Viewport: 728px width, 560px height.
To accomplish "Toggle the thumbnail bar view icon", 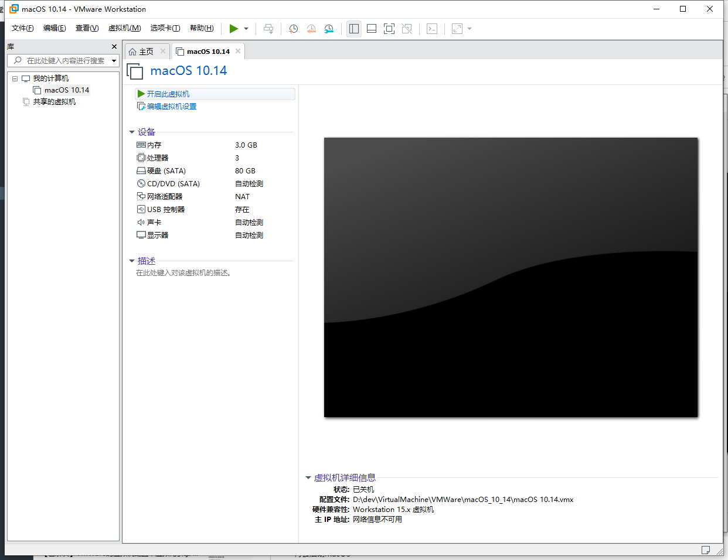I will pyautogui.click(x=372, y=29).
